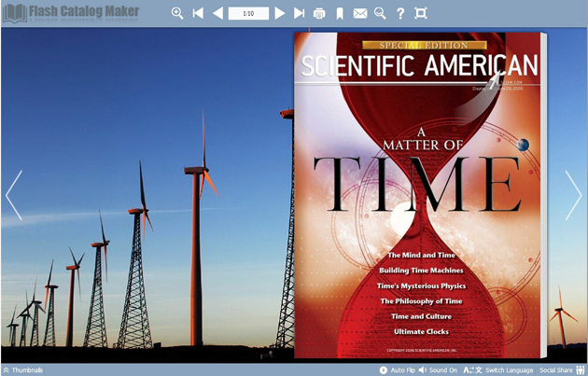Click 'Building Time Machines' cover text
The width and height of the screenshot is (588, 376).
(421, 271)
